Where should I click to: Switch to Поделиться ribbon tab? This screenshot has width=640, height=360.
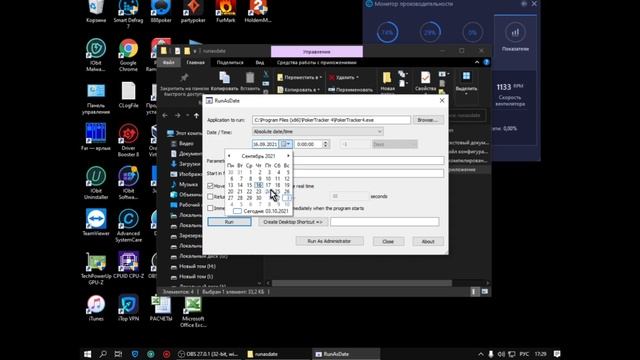230,62
